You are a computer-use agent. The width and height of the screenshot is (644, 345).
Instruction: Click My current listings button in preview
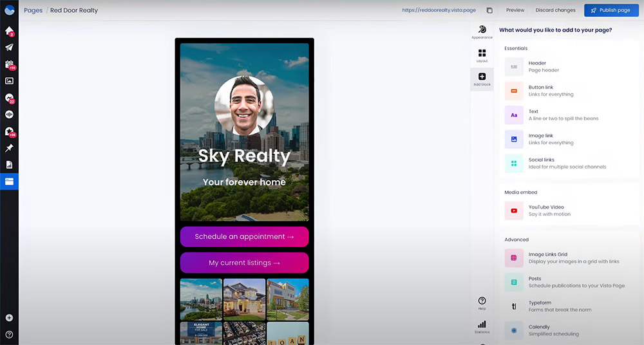(244, 263)
